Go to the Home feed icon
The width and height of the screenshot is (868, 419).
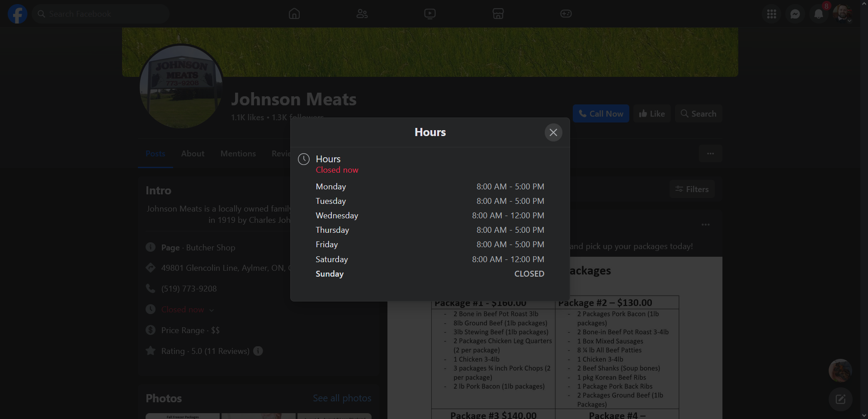coord(294,14)
